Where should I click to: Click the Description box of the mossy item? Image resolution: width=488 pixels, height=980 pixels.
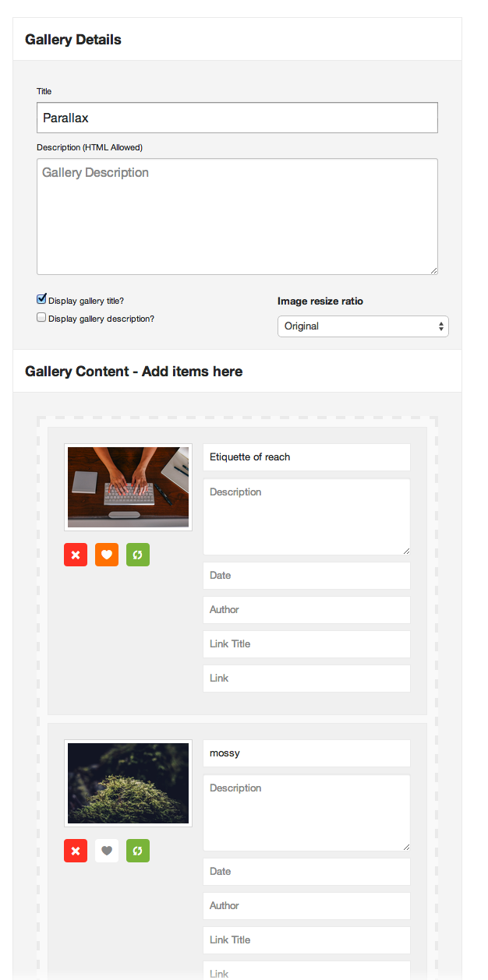coord(306,813)
